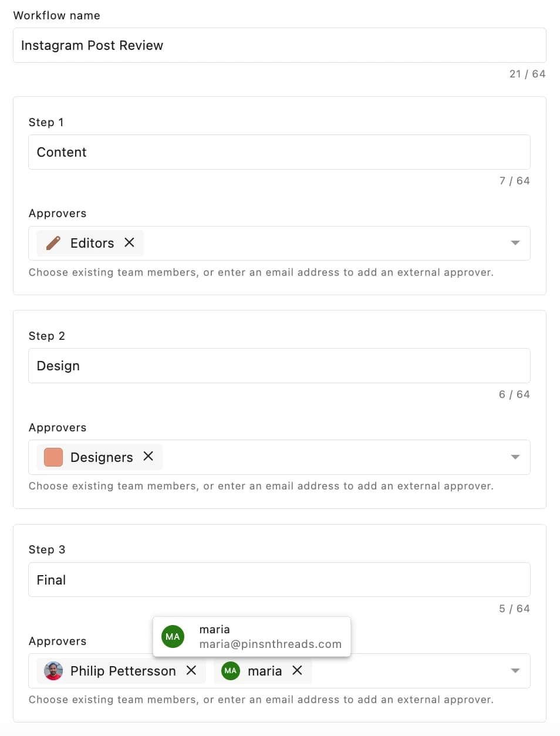Remove the Designers approver from Step 2

point(149,457)
